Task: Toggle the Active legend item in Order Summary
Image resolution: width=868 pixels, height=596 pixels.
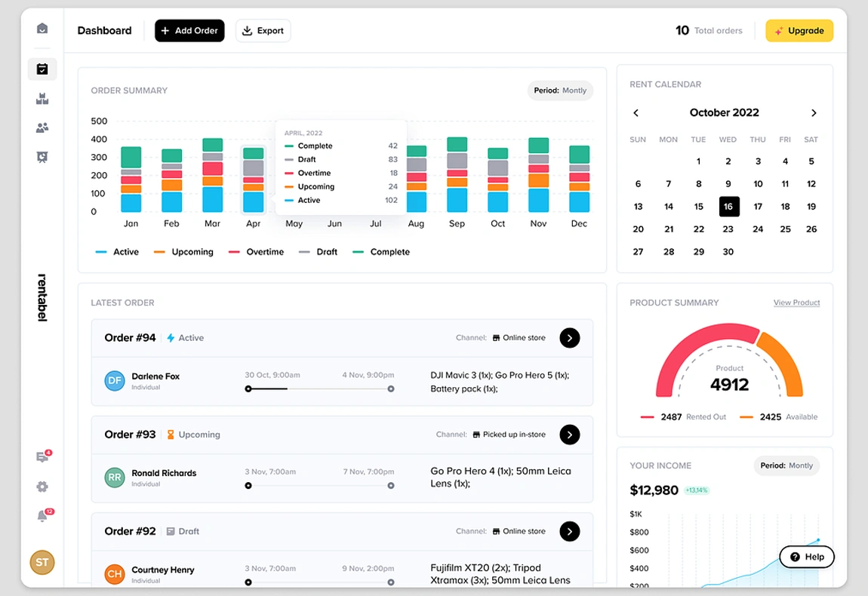Action: click(117, 252)
